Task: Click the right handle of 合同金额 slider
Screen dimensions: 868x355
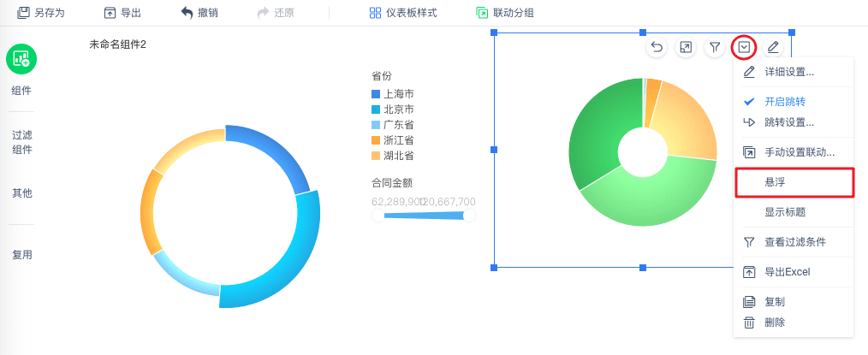Action: pos(469,216)
